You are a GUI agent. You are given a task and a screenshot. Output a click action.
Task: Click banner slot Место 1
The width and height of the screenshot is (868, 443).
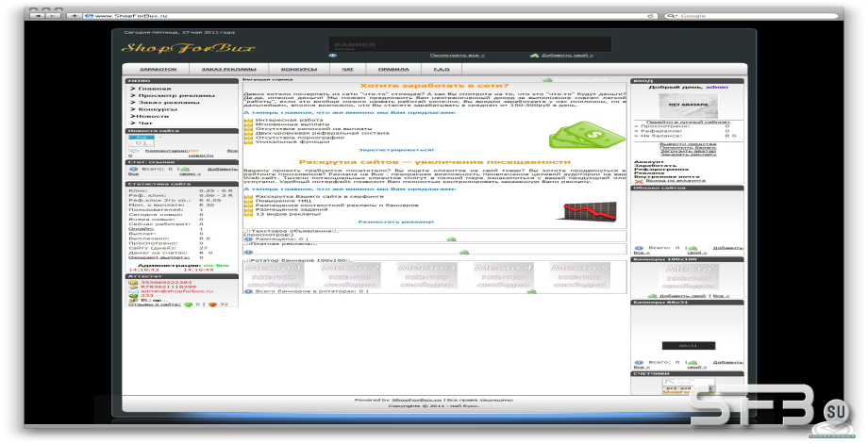pyautogui.click(x=274, y=275)
